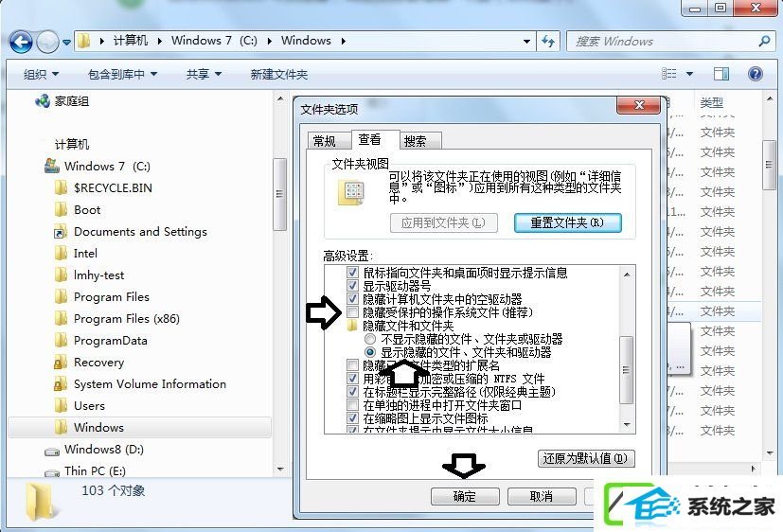Open the help question mark icon
Image resolution: width=783 pixels, height=532 pixels.
pos(756,74)
